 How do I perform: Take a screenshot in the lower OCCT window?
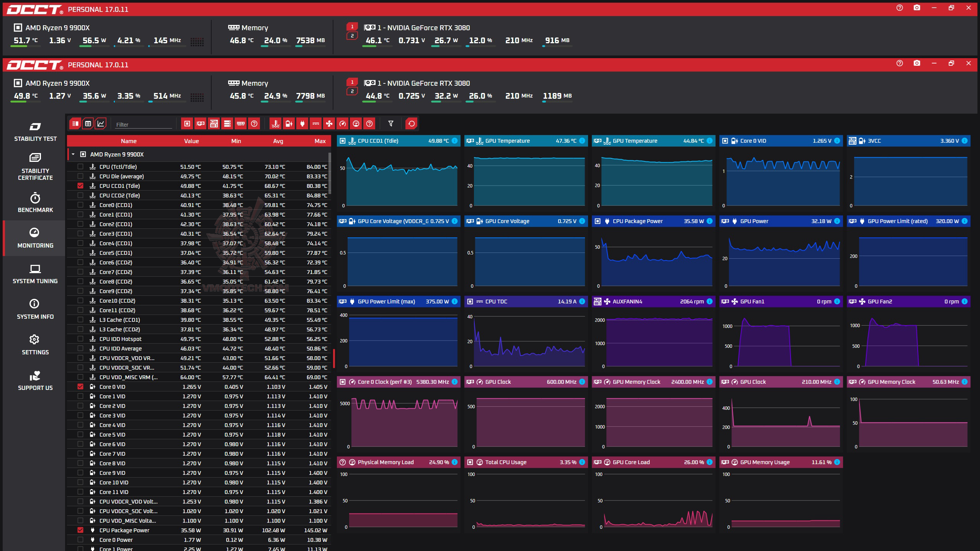point(917,63)
